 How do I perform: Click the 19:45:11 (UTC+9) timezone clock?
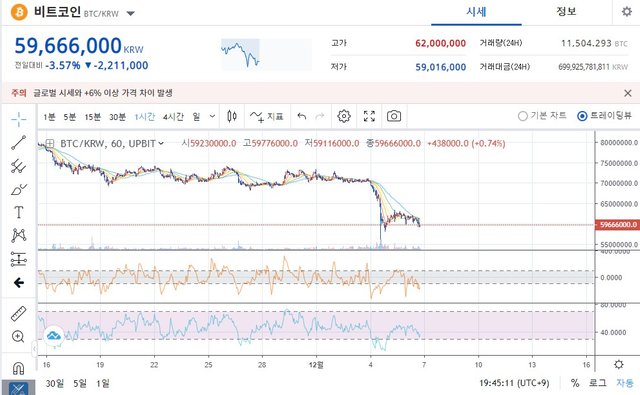[514, 383]
